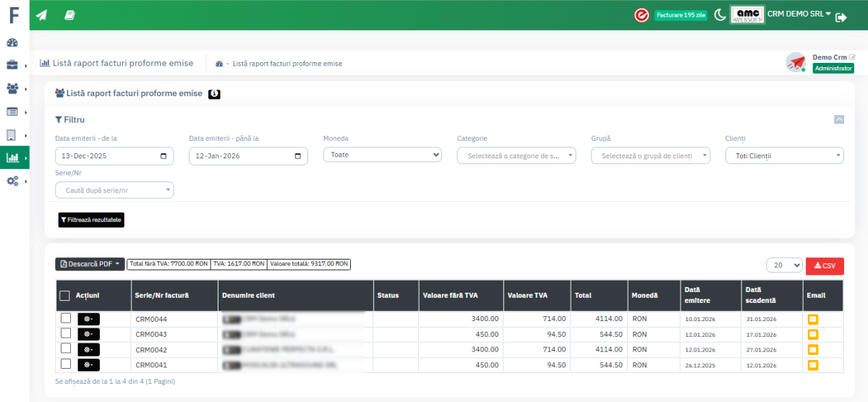Check the row checkbox for CRM0041
The height and width of the screenshot is (402, 868).
(66, 364)
